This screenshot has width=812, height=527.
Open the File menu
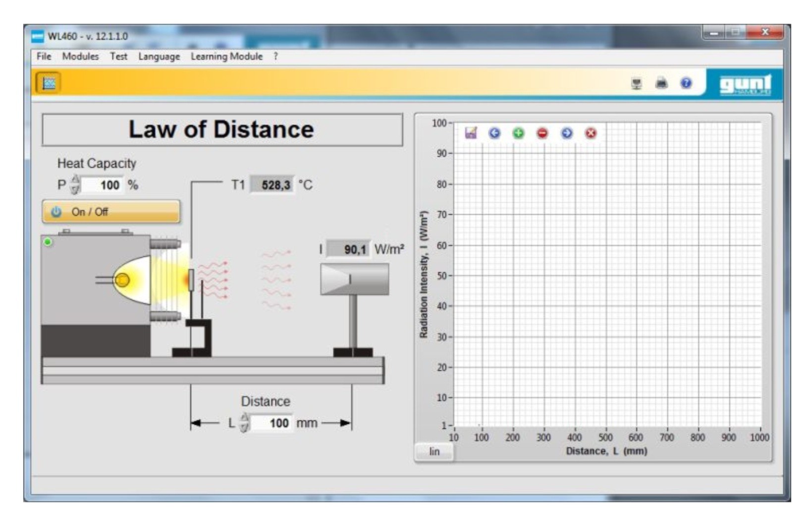click(44, 57)
